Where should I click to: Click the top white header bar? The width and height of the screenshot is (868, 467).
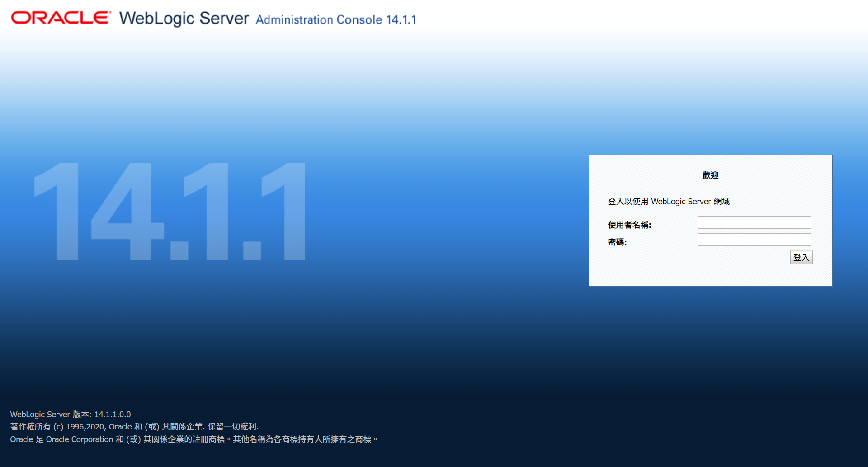click(x=588, y=18)
